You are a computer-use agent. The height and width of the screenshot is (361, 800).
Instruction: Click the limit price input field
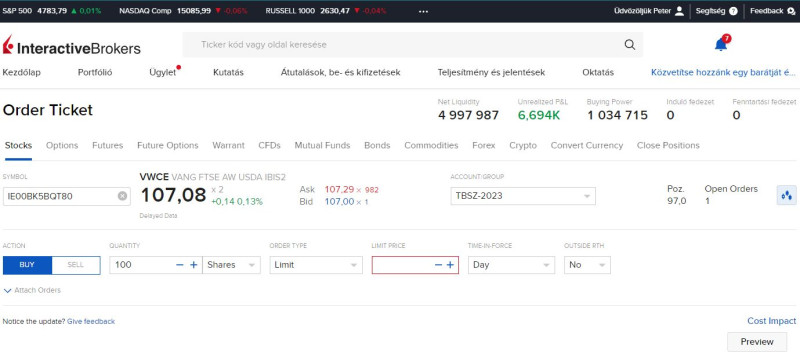pyautogui.click(x=415, y=265)
